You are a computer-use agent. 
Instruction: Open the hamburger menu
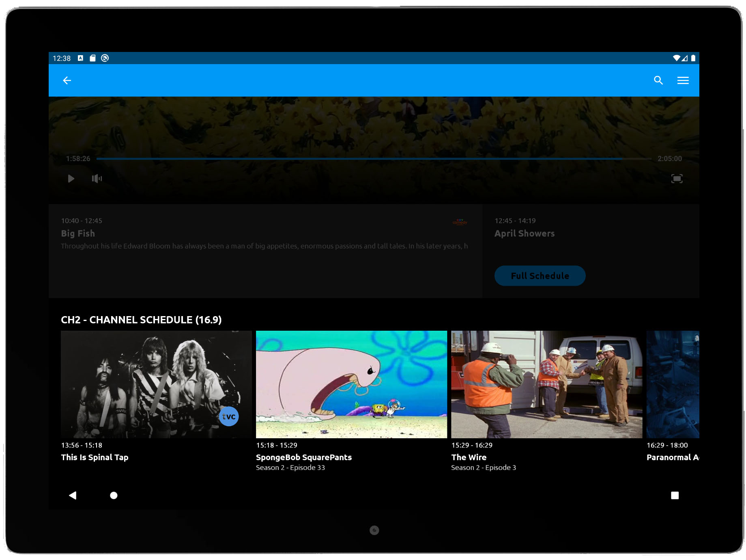click(x=683, y=80)
